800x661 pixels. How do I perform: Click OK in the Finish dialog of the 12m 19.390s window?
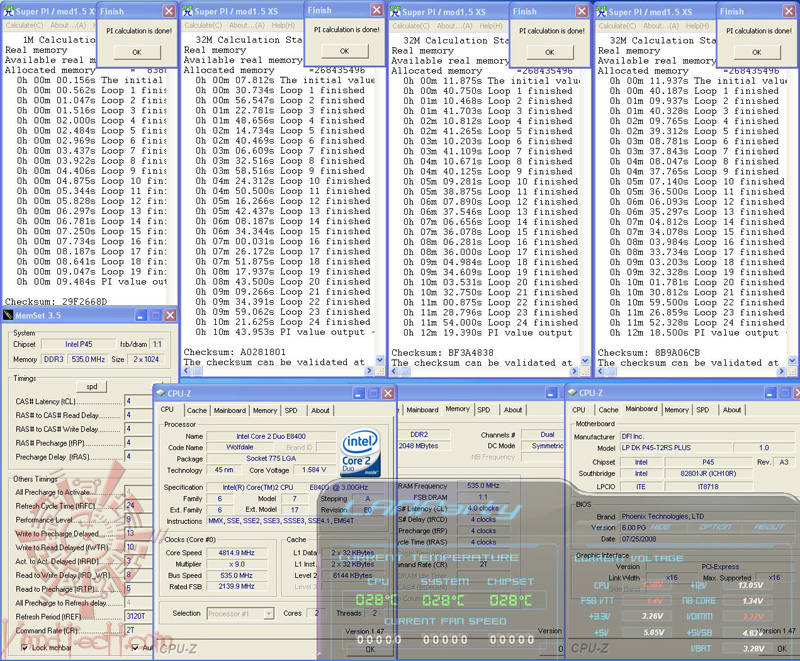[x=549, y=52]
